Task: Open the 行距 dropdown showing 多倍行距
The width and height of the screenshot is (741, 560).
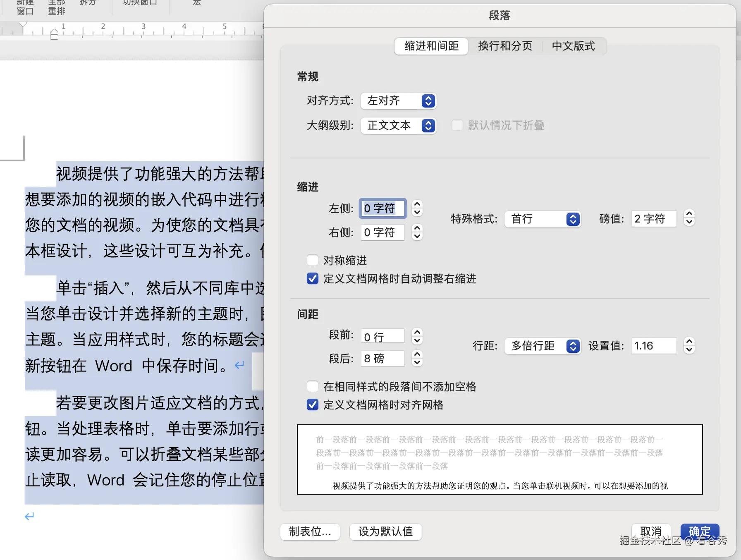Action: point(543,346)
